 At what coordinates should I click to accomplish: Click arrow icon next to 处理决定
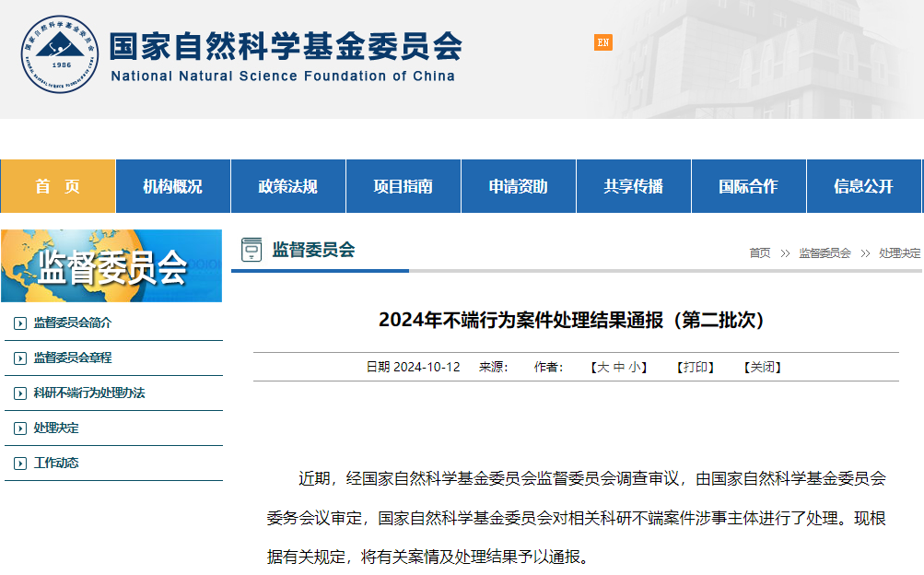(x=20, y=428)
